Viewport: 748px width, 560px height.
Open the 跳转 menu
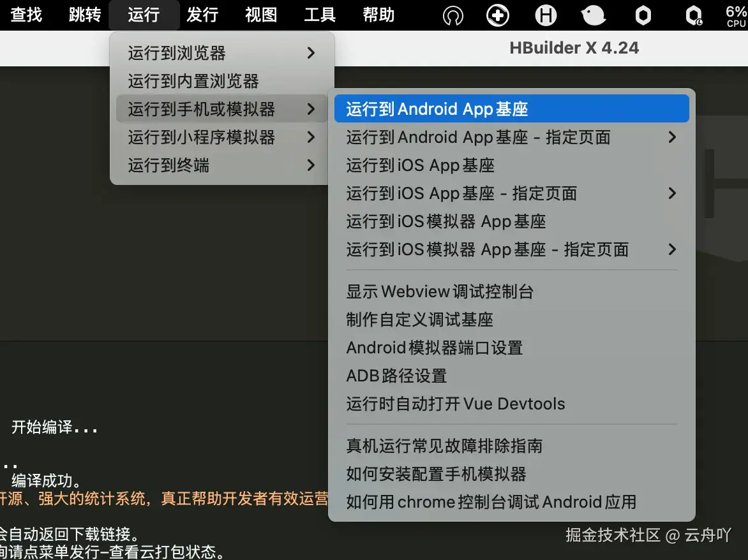(x=85, y=15)
